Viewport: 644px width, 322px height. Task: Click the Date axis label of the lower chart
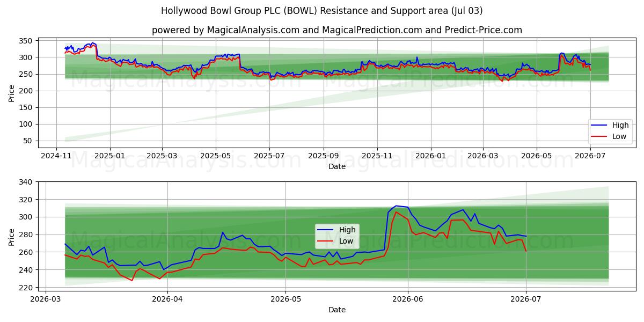click(337, 310)
